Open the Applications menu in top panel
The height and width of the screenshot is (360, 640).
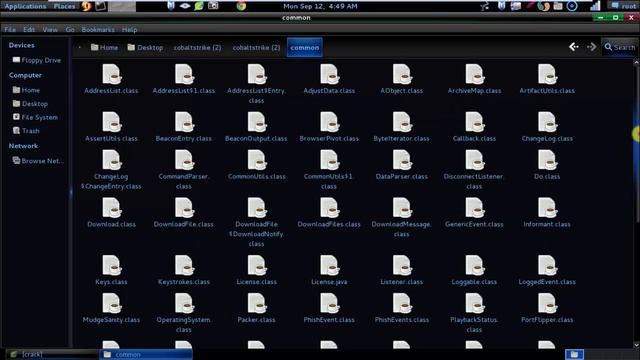pos(25,6)
